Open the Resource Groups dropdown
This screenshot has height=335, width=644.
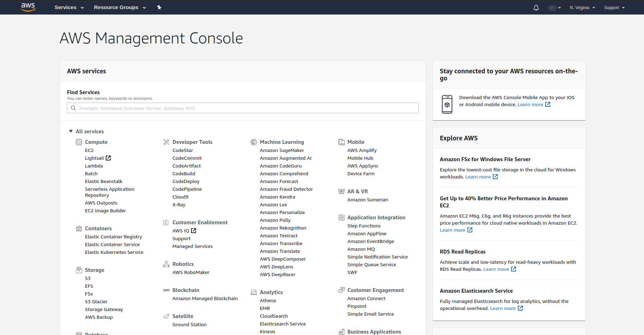(x=120, y=7)
